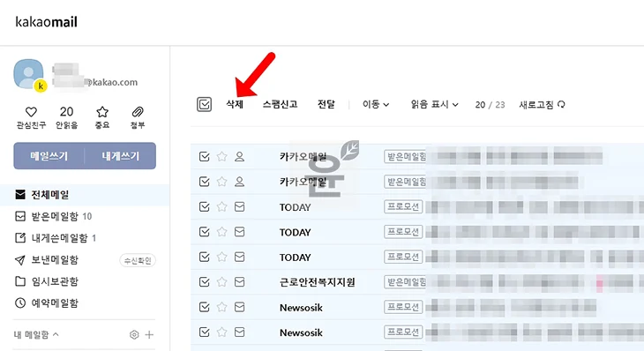
Task: Click the profile avatar picture
Action: pos(29,74)
